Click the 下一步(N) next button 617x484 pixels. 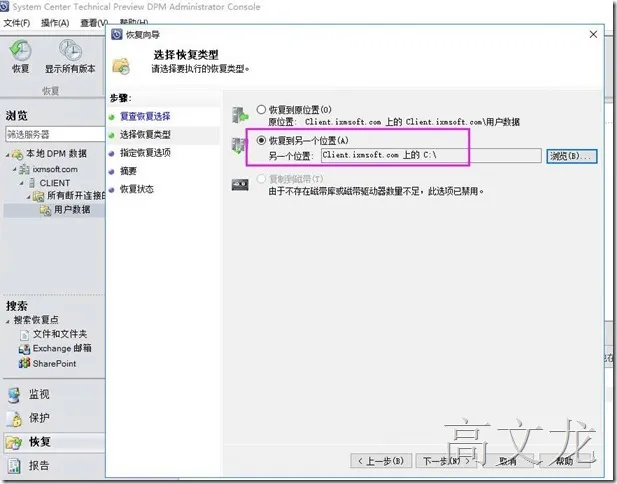(x=446, y=461)
